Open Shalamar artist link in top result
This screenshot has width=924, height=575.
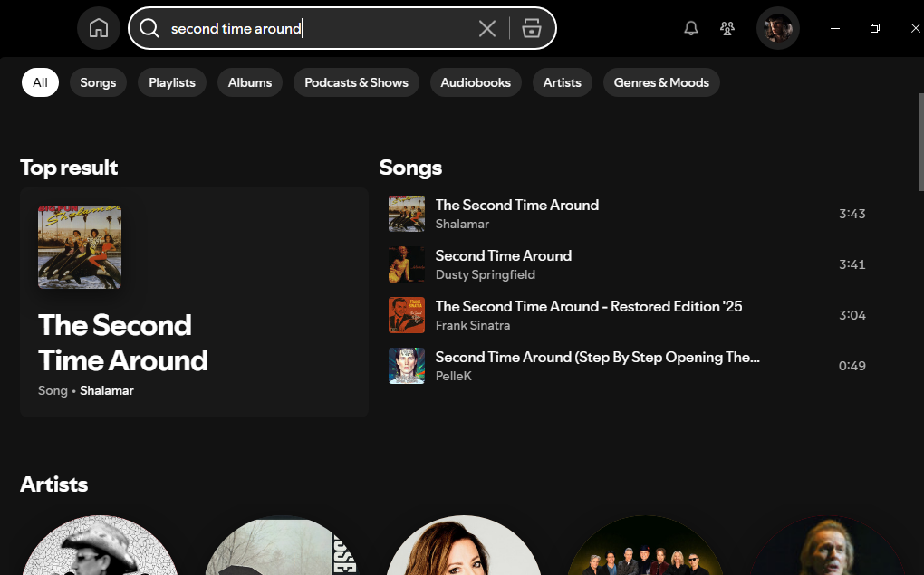107,390
